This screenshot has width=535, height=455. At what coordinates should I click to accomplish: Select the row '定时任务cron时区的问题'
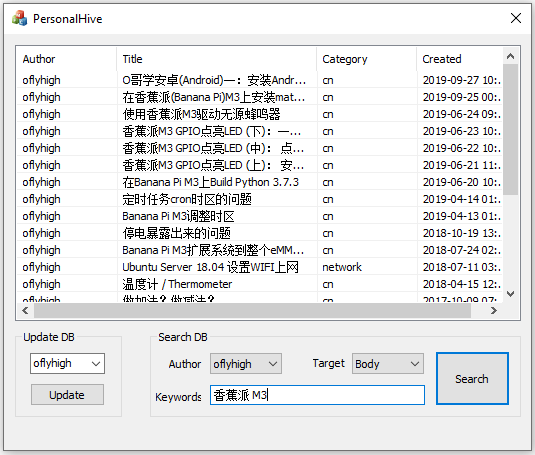(259, 199)
